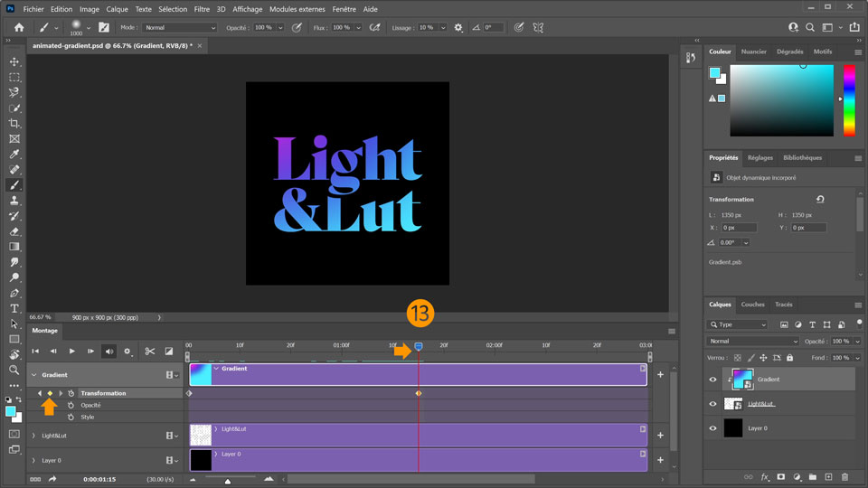Collapse the Gradient track in timeline
Screen dimensions: 868x488
(x=34, y=375)
